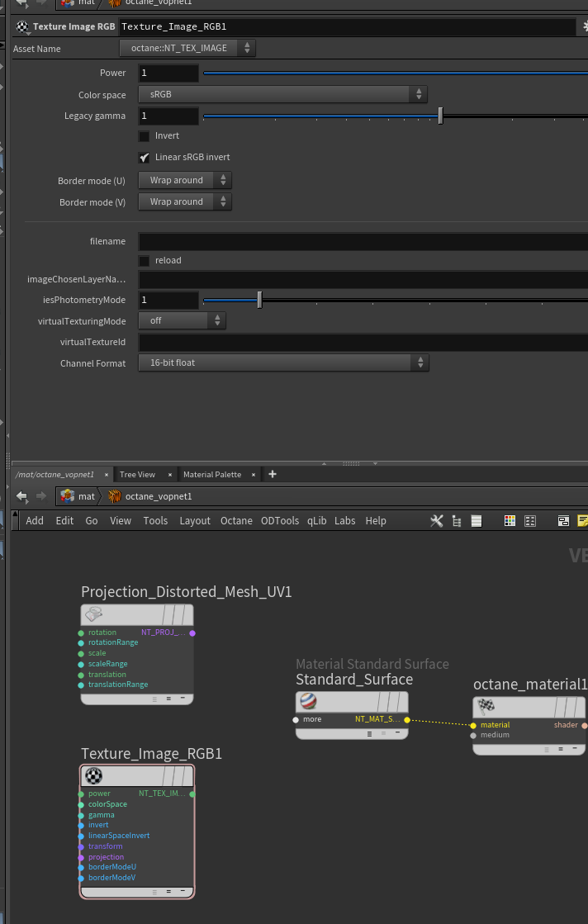
Task: Toggle the rightmost flag on Projection_Distorted_Mesh_UV1 node
Action: (187, 614)
